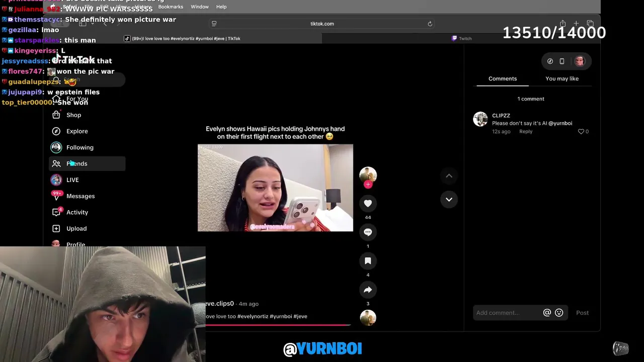Show Safari tab overview icon
644x362 pixels.
click(x=590, y=24)
